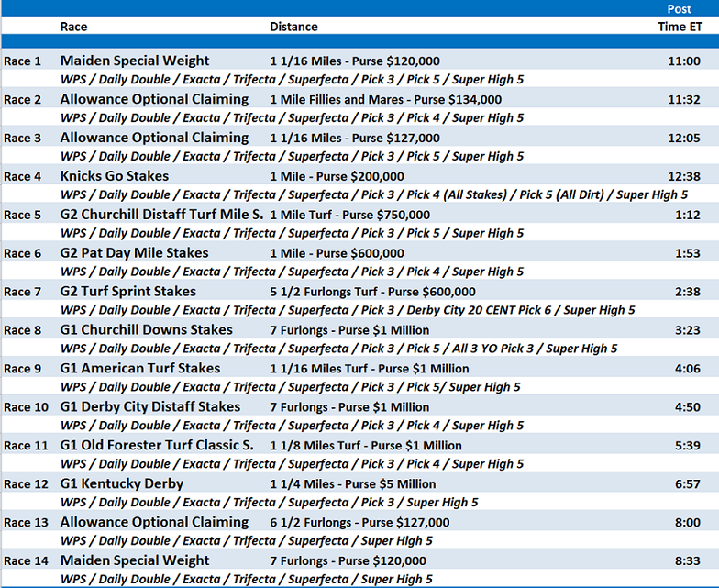719x588 pixels.
Task: Click 'G2 Churchill Distaff Turf Mile S.'
Action: [161, 215]
